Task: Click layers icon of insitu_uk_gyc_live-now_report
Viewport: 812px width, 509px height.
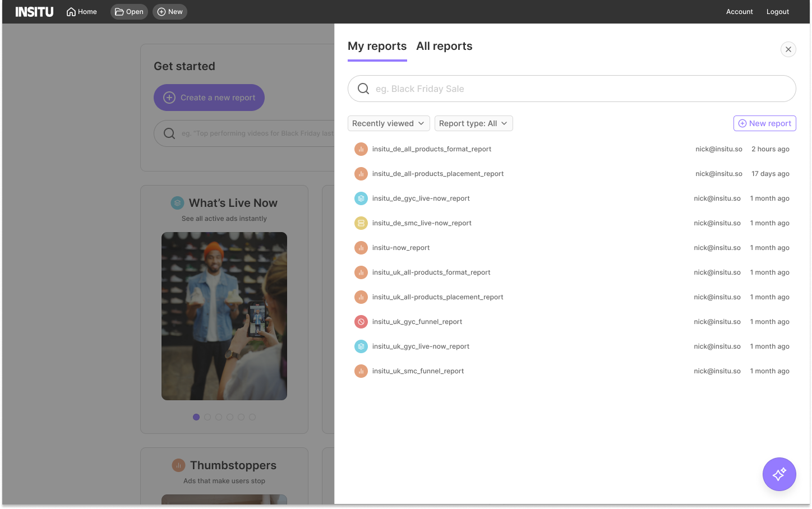Action: coord(361,346)
